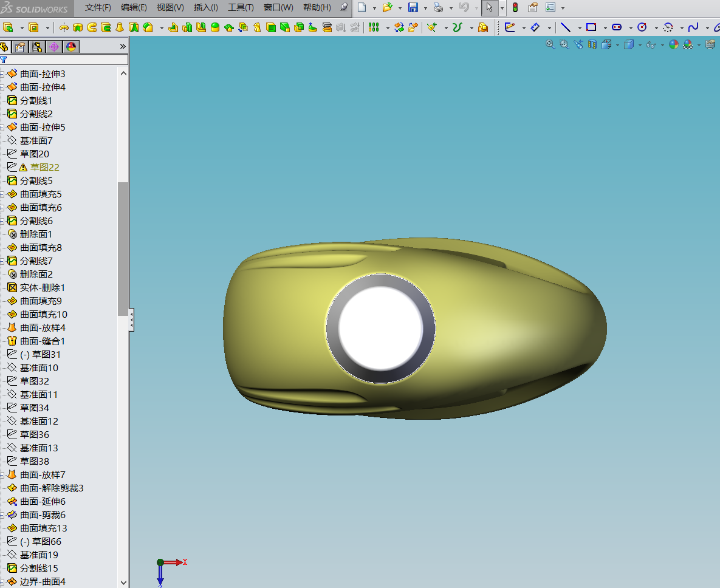
Task: Start a sketch with the Sketch pencil icon
Action: [510, 27]
